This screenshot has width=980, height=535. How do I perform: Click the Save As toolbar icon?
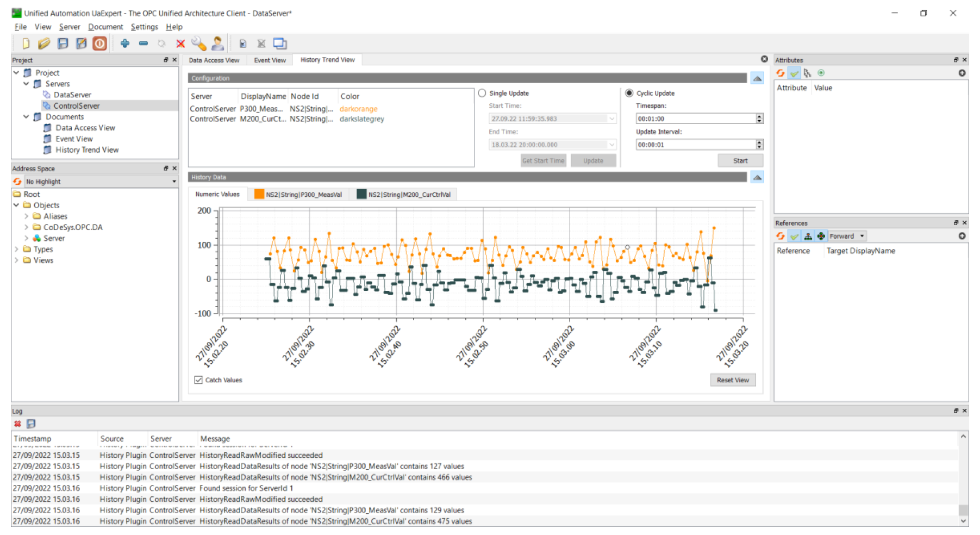(x=81, y=43)
